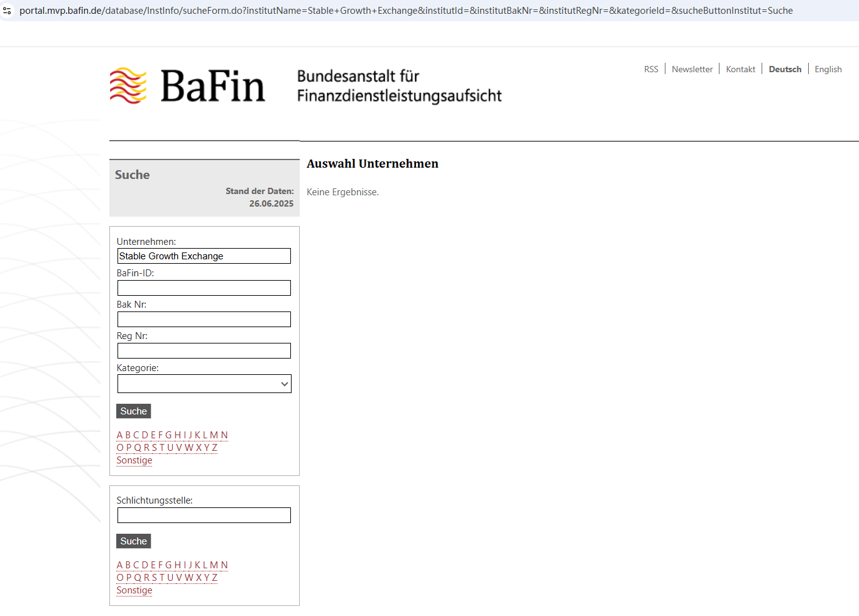This screenshot has height=616, width=859.
Task: Filter companies by letter Z
Action: 215,448
